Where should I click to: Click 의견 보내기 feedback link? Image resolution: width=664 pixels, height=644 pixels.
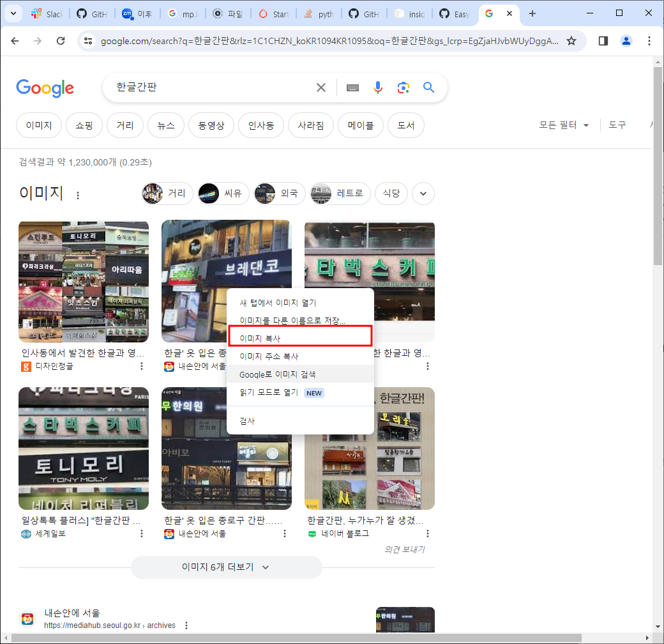coord(404,549)
